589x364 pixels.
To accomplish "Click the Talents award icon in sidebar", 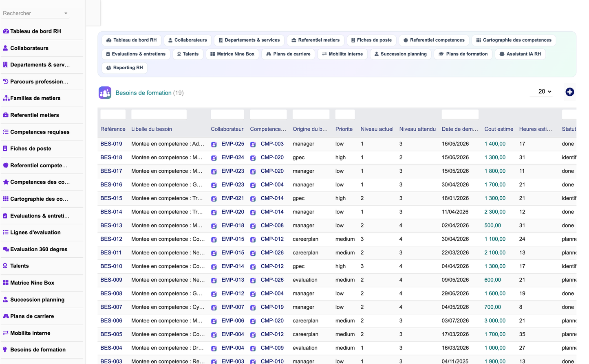I will tap(5, 266).
